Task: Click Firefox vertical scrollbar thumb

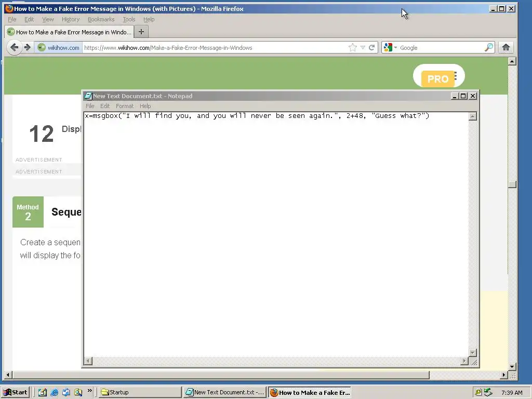Action: point(512,184)
